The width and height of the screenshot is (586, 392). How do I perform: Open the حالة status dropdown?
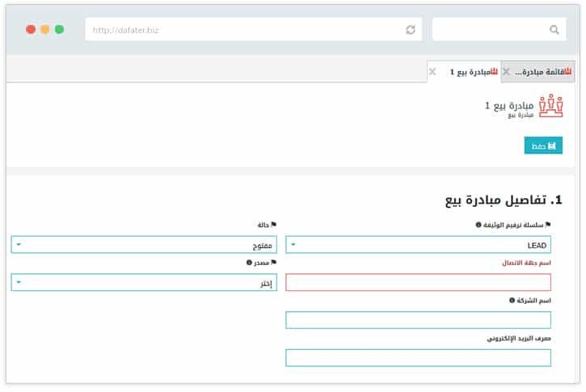click(144, 244)
